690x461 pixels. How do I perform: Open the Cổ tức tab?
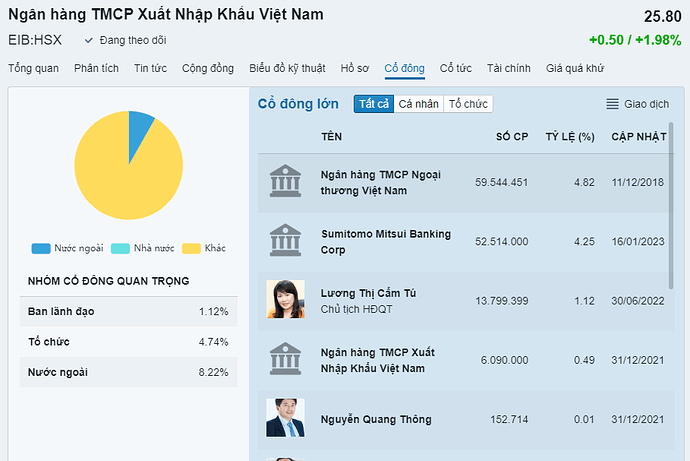pos(455,68)
